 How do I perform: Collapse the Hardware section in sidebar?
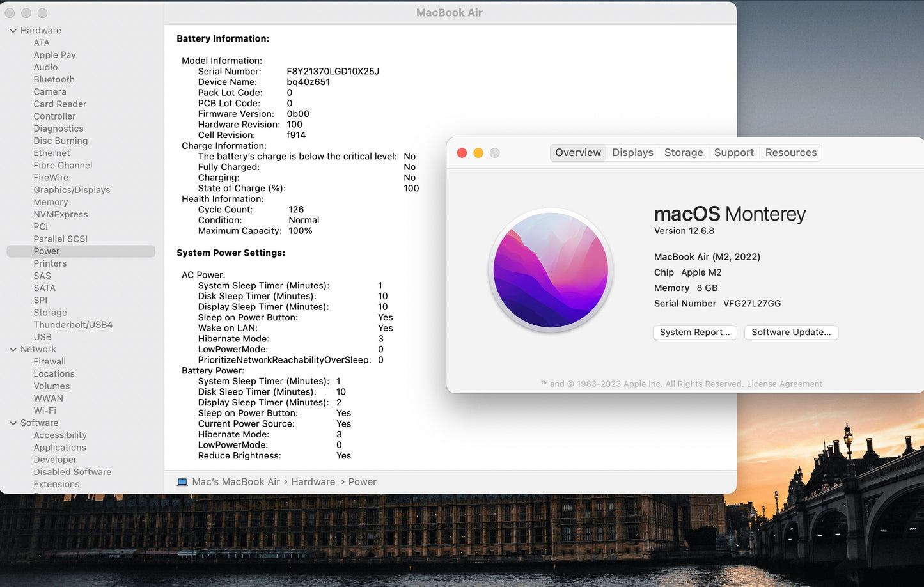(x=13, y=31)
